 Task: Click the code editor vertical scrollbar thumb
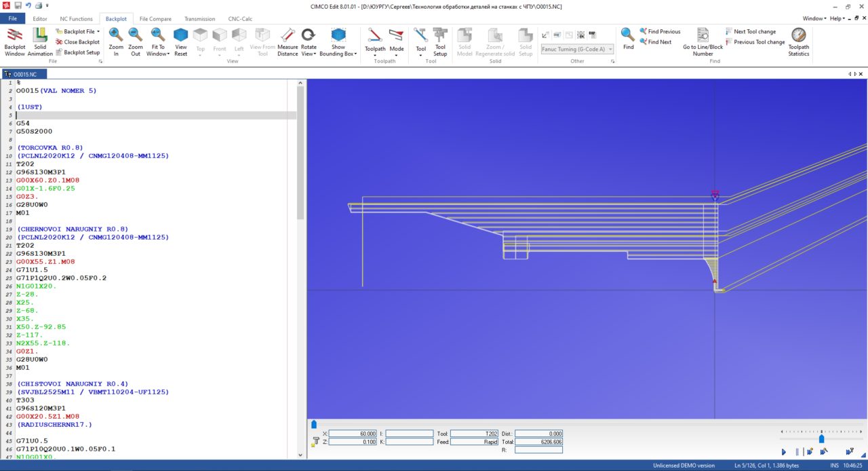[x=300, y=153]
